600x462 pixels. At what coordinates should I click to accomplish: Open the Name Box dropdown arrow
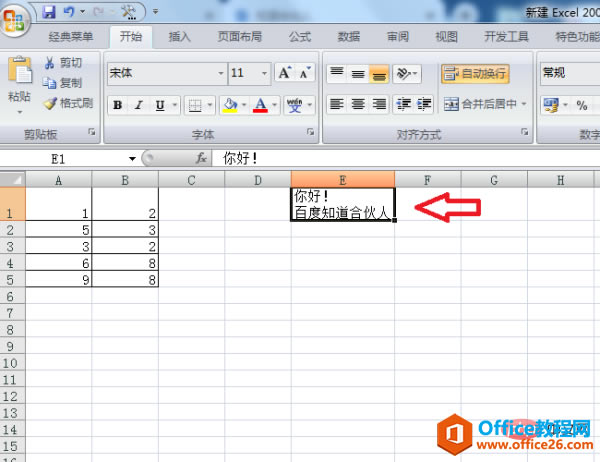[x=132, y=158]
